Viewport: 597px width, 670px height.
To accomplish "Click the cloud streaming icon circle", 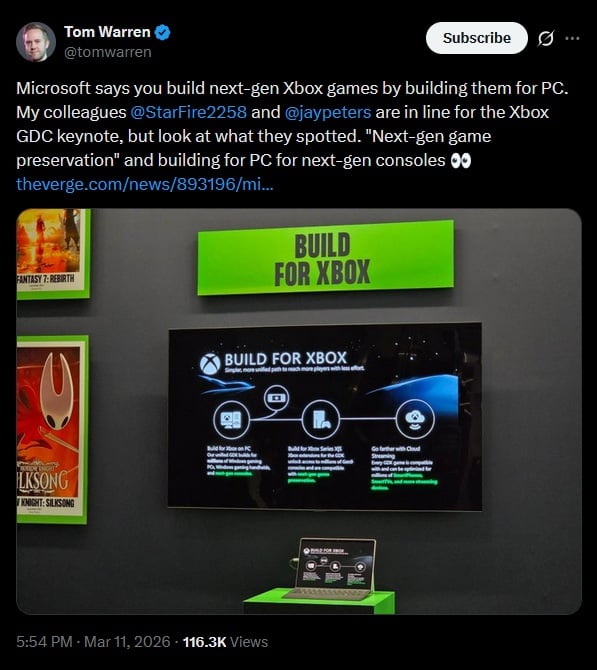I will click(415, 418).
